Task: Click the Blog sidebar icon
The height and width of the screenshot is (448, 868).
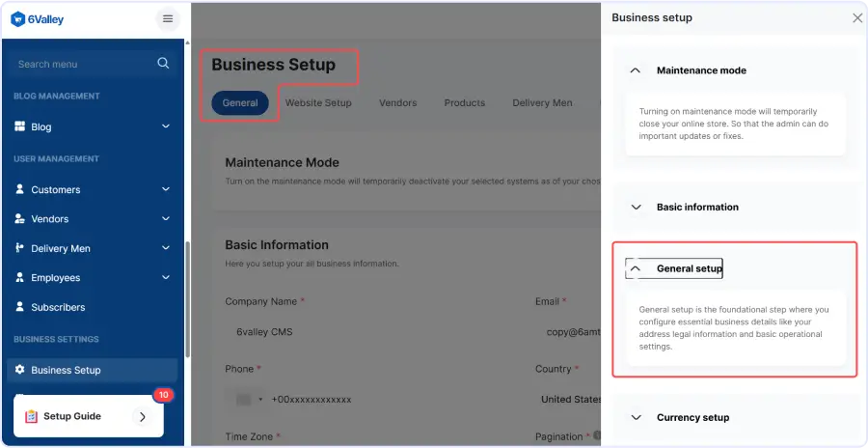Action: 20,126
